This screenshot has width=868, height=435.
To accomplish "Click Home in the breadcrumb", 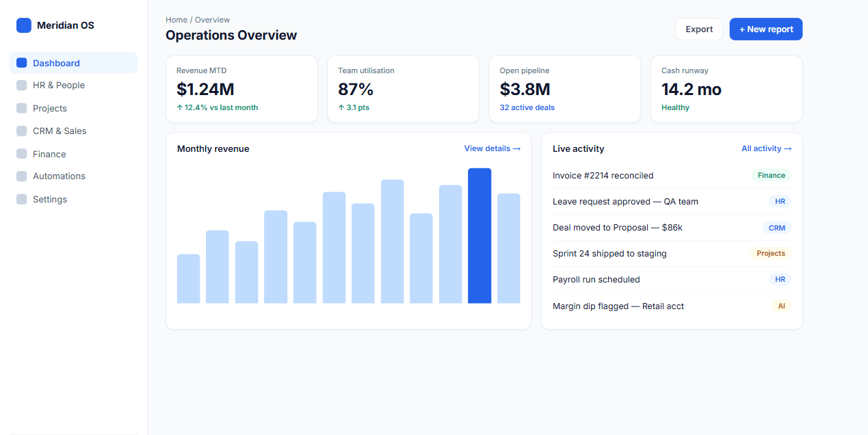I will pos(176,20).
